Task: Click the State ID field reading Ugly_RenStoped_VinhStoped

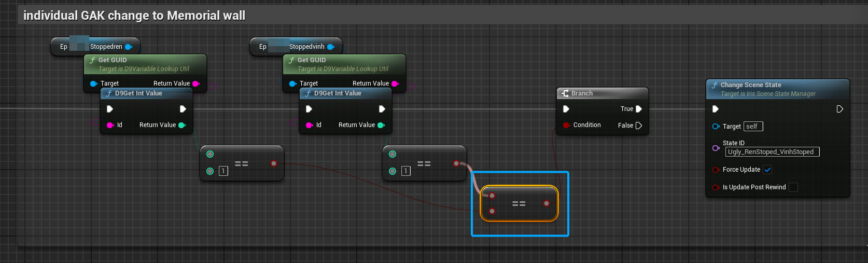Action: tap(772, 152)
